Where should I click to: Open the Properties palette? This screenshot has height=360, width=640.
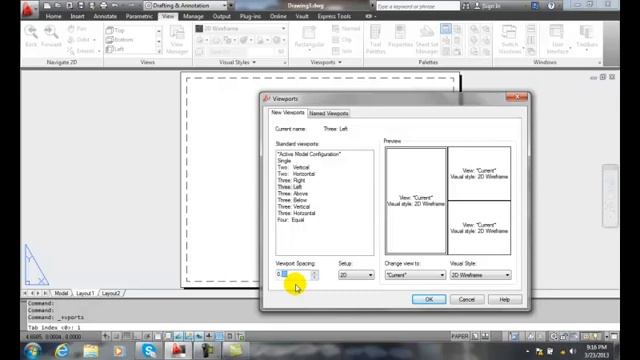tap(400, 37)
